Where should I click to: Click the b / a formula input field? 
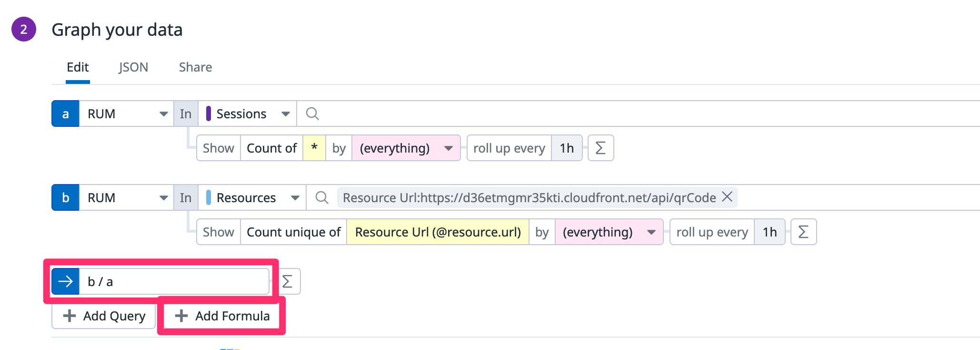(x=174, y=282)
